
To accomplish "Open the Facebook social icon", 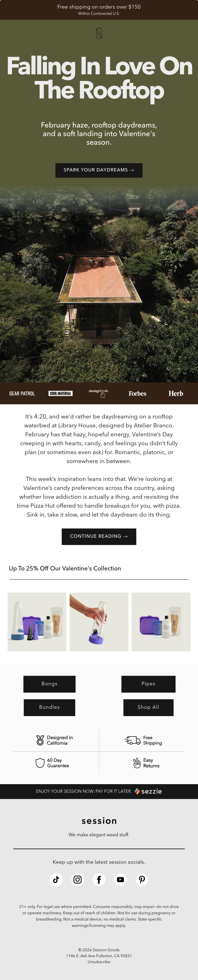I will point(99,880).
